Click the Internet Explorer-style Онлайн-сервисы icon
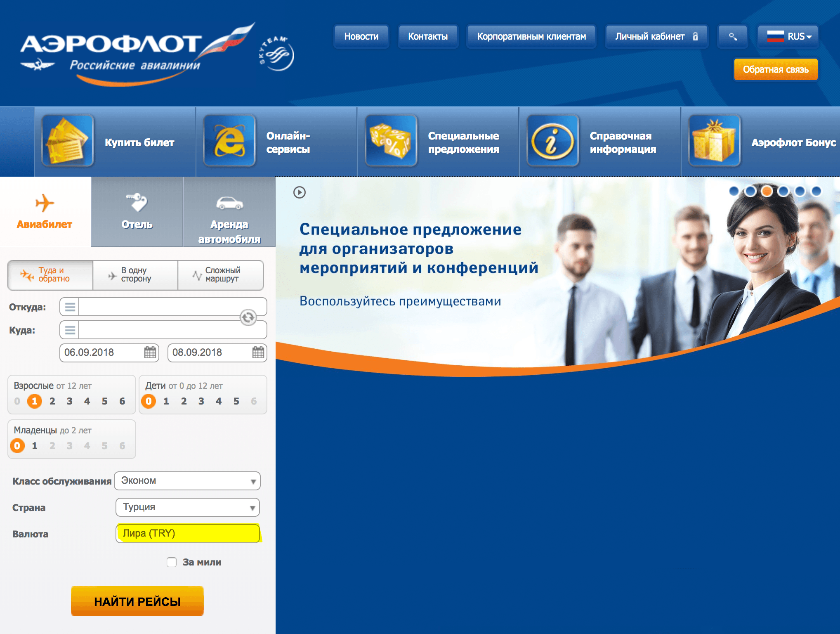 click(x=229, y=140)
